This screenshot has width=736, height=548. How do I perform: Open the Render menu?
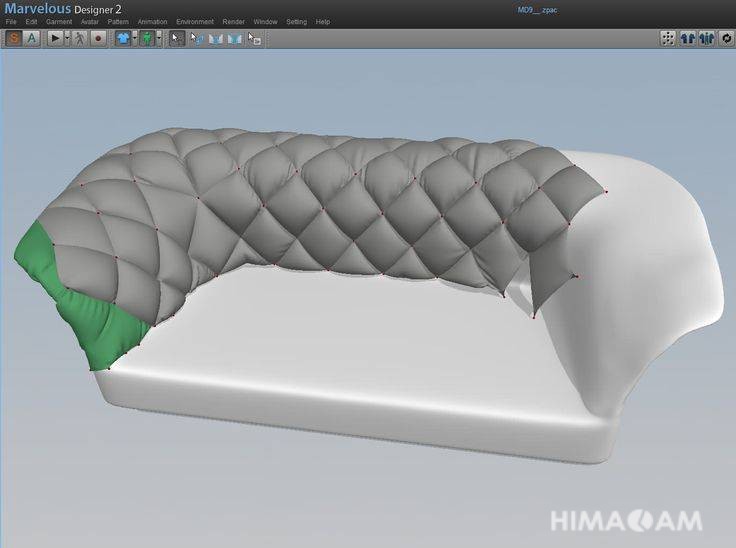click(233, 22)
